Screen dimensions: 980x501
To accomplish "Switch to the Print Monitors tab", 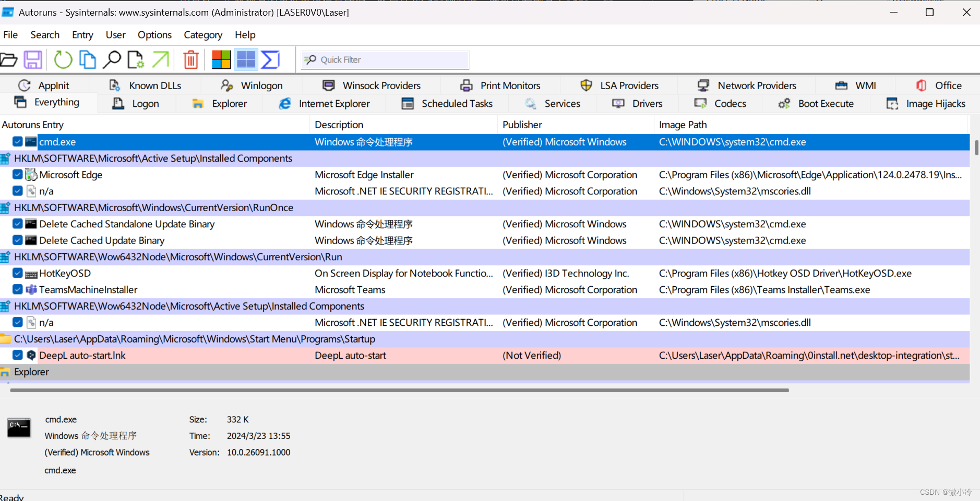I will [x=500, y=85].
